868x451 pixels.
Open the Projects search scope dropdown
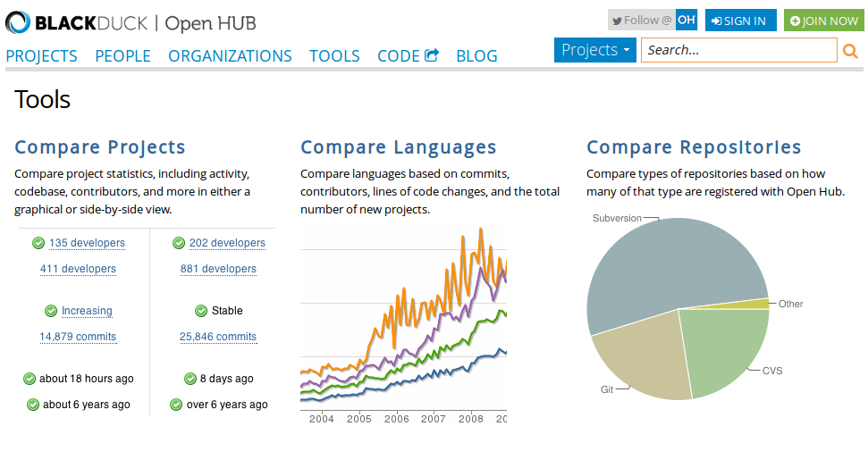click(595, 50)
